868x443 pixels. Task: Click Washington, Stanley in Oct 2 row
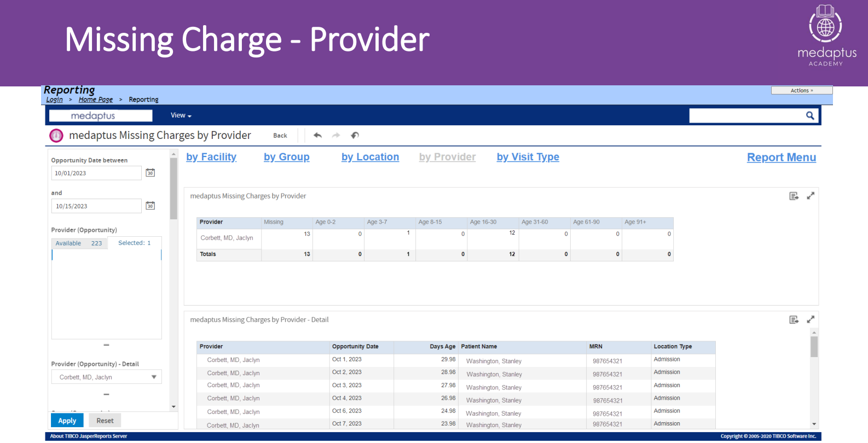pos(494,374)
